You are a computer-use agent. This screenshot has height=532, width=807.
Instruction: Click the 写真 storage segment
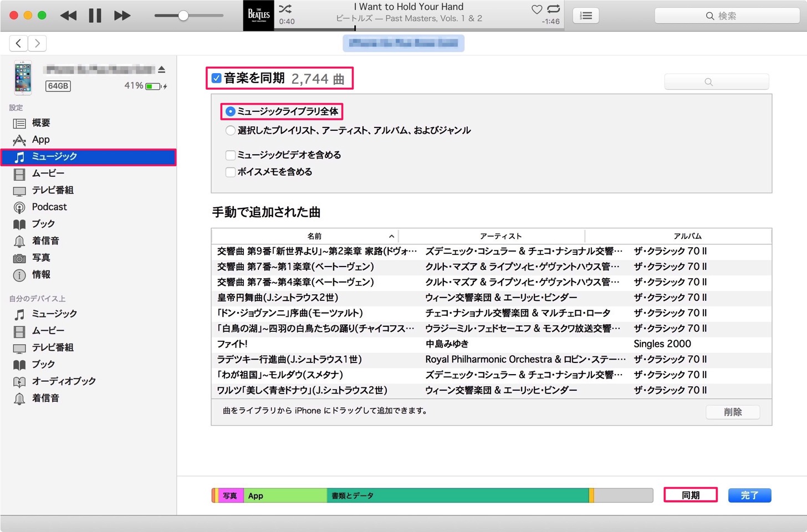point(230,495)
